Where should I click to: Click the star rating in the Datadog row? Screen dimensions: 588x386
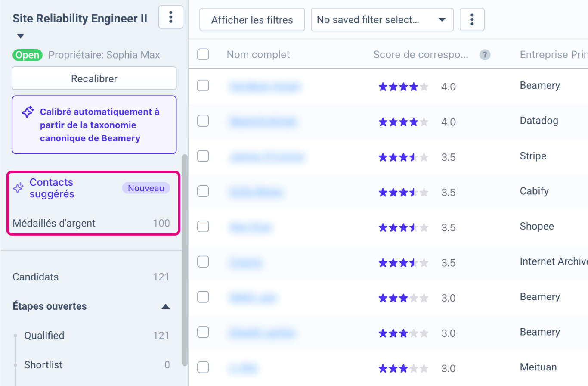[x=403, y=122]
